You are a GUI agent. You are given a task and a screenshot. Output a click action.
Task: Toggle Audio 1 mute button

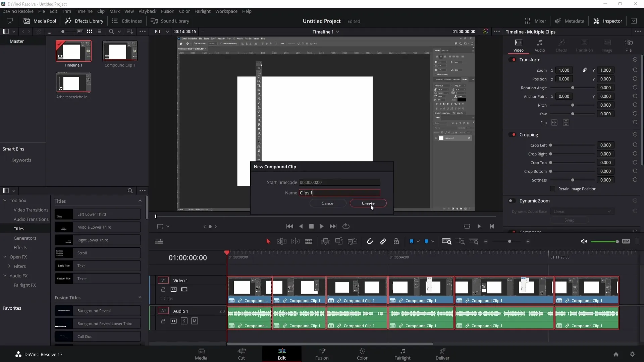click(x=194, y=320)
